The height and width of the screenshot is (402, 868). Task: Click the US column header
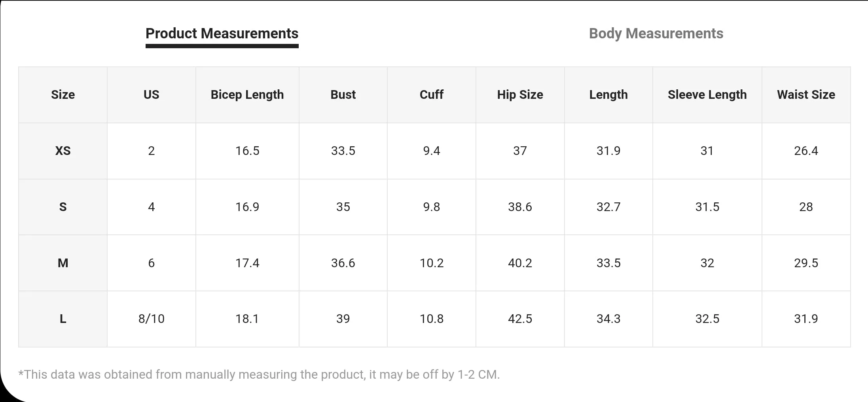click(151, 95)
